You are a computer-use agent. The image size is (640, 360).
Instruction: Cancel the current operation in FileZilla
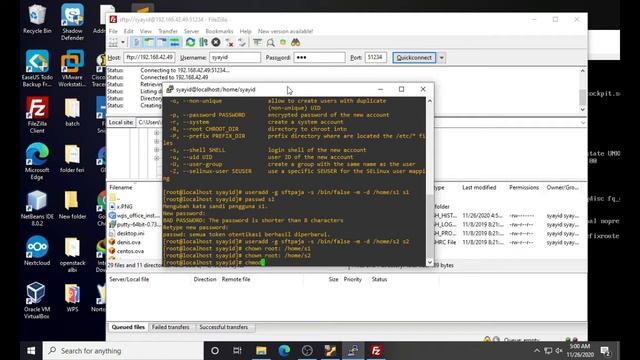tap(216, 42)
